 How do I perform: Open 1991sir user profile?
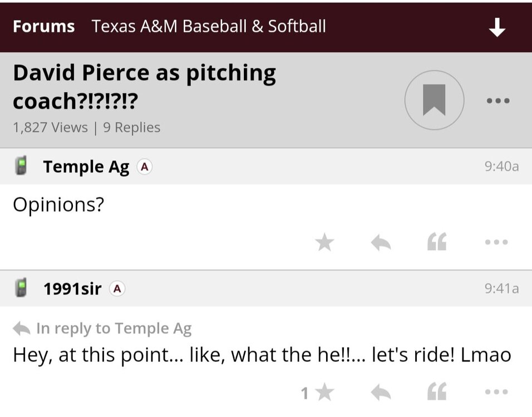coord(72,289)
